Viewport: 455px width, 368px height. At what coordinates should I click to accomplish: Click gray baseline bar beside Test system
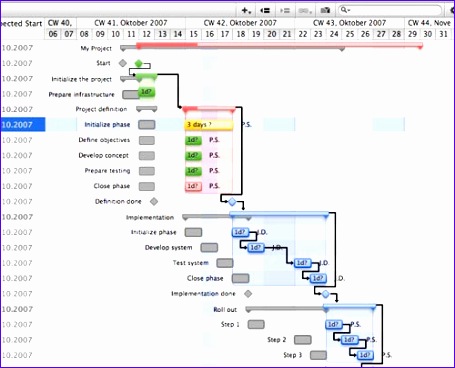(225, 263)
